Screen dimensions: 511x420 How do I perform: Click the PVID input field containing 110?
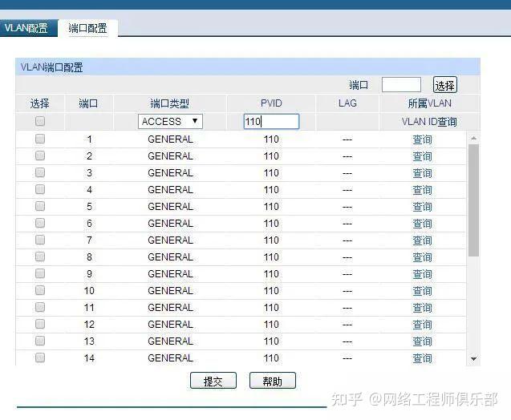tap(271, 122)
